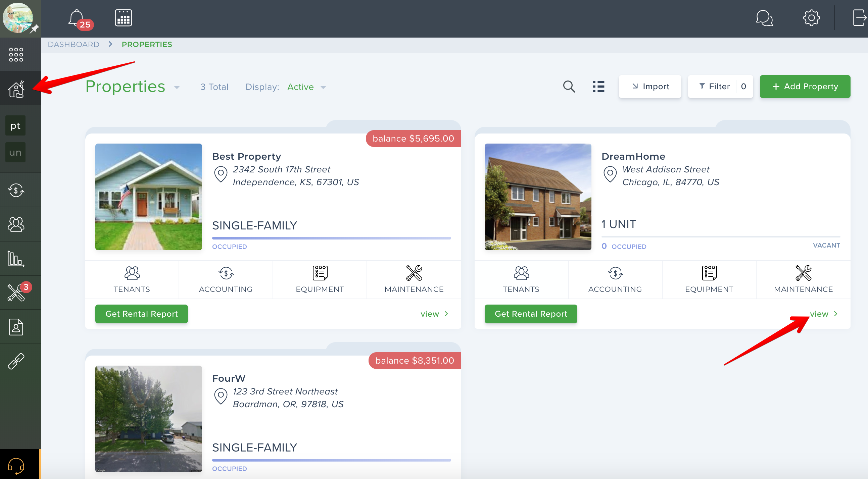Open Best Property house photo
Viewport: 868px width, 479px height.
149,197
